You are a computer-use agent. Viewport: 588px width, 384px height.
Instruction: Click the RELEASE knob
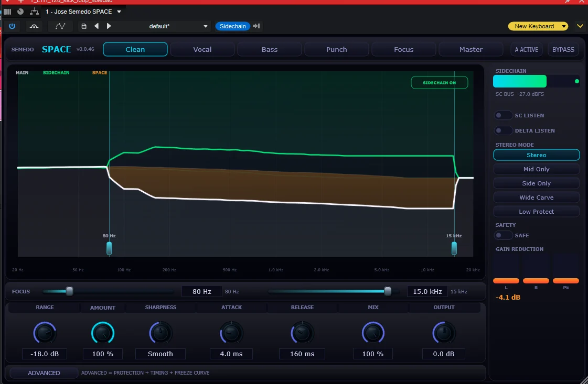coord(302,333)
